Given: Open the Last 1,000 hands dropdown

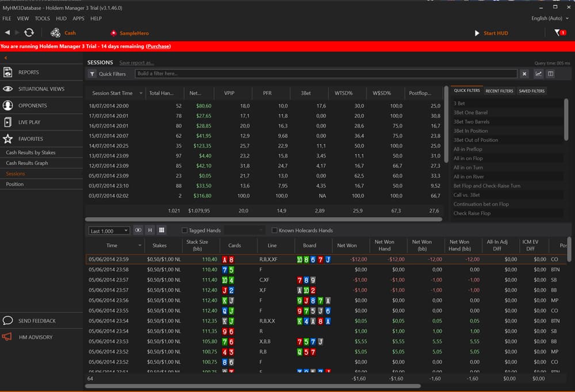Looking at the screenshot, I should [109, 230].
